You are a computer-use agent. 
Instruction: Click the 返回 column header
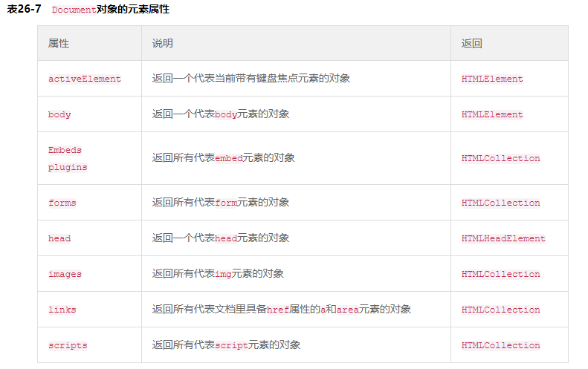tap(472, 43)
